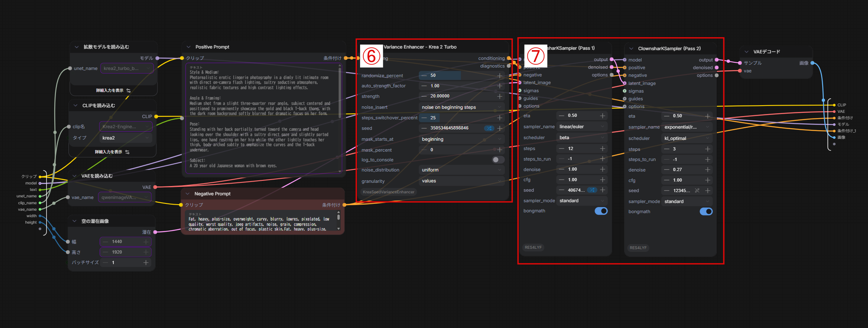Collapse the ClownsharKSampler (Pass 2) node
Screen dimensions: 868x328
(631, 49)
